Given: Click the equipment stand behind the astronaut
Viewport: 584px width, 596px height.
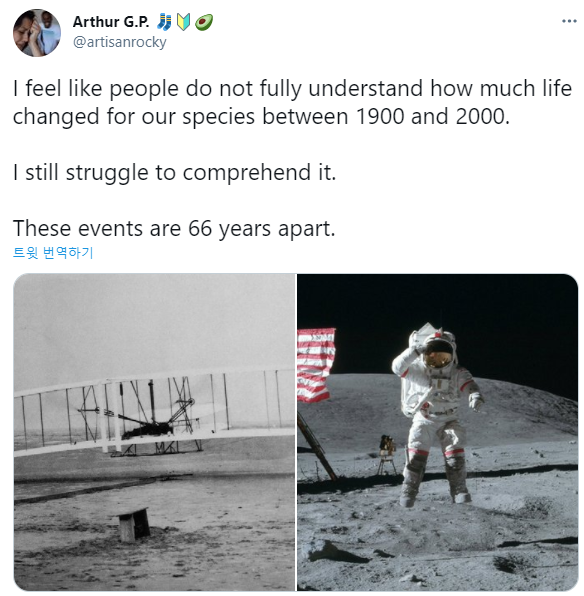Looking at the screenshot, I should 387,454.
